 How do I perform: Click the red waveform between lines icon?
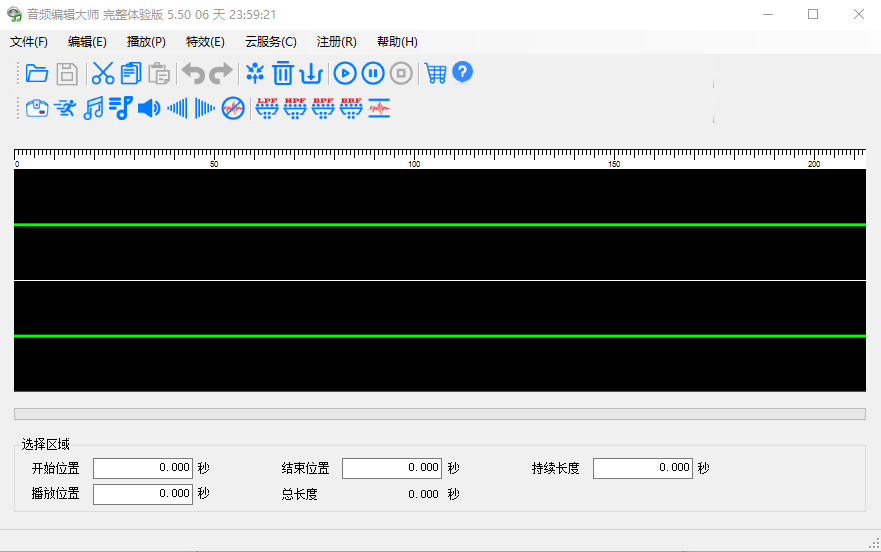(x=379, y=108)
